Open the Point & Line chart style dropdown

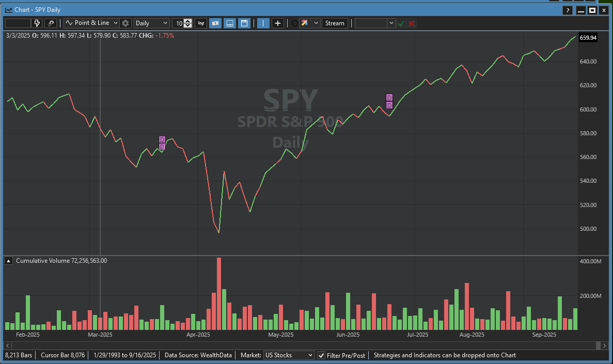pyautogui.click(x=91, y=23)
